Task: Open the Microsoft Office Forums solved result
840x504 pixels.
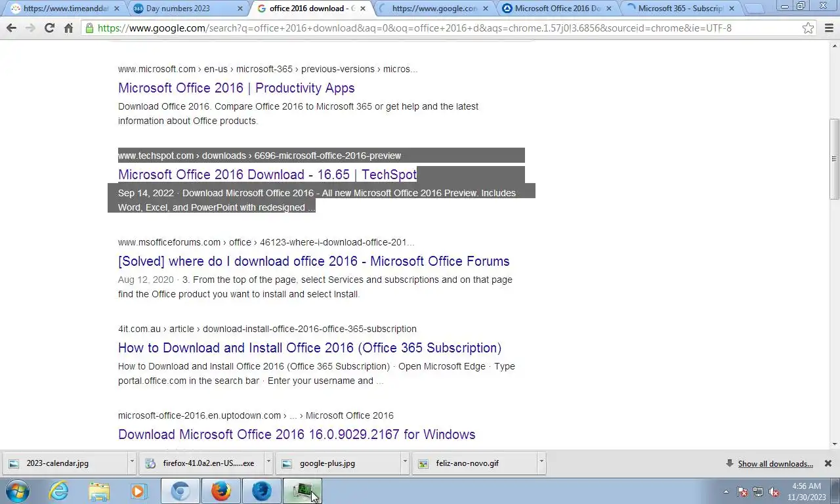Action: [x=314, y=261]
